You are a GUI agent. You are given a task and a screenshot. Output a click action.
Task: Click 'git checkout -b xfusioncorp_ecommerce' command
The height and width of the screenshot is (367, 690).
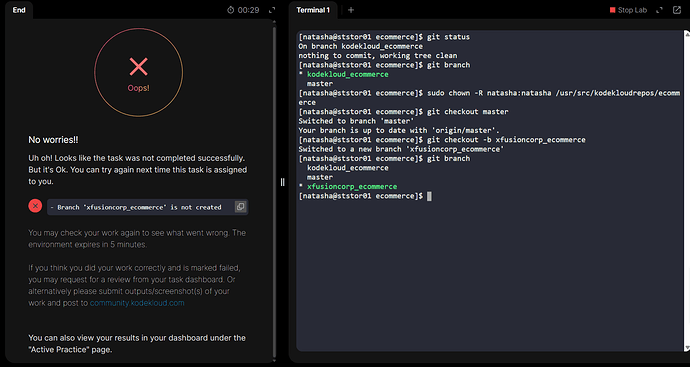tap(442, 140)
